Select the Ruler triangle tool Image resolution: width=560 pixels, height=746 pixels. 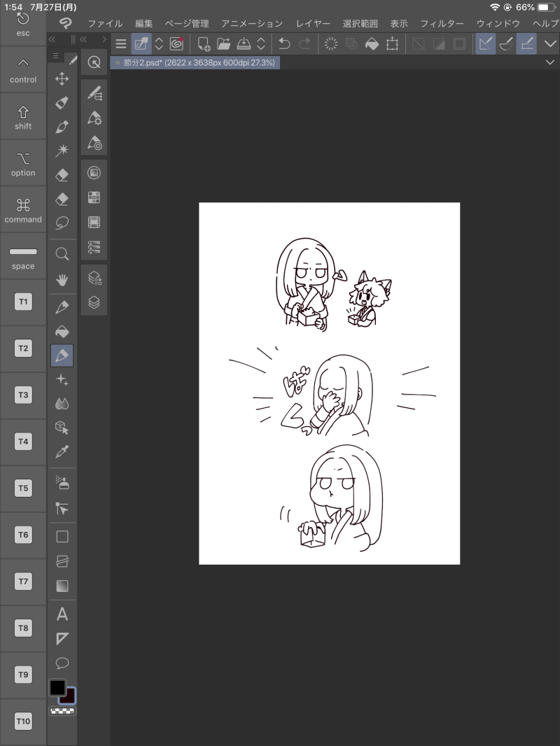(62, 638)
